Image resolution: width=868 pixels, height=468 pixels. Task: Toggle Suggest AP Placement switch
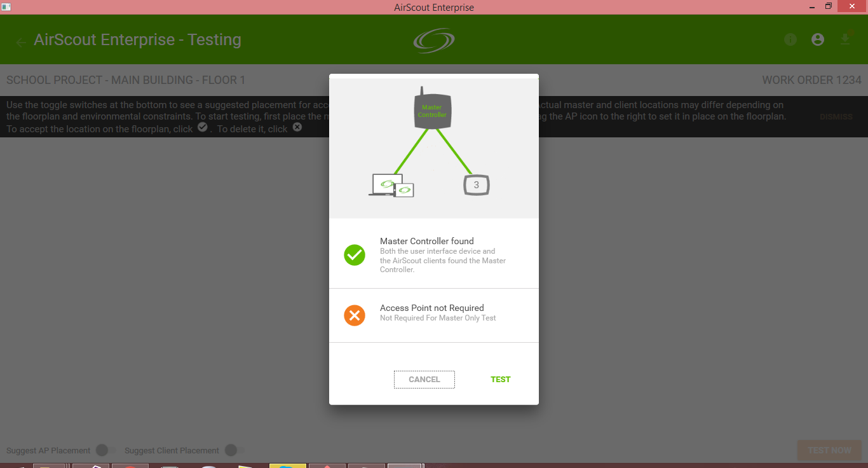pyautogui.click(x=105, y=450)
